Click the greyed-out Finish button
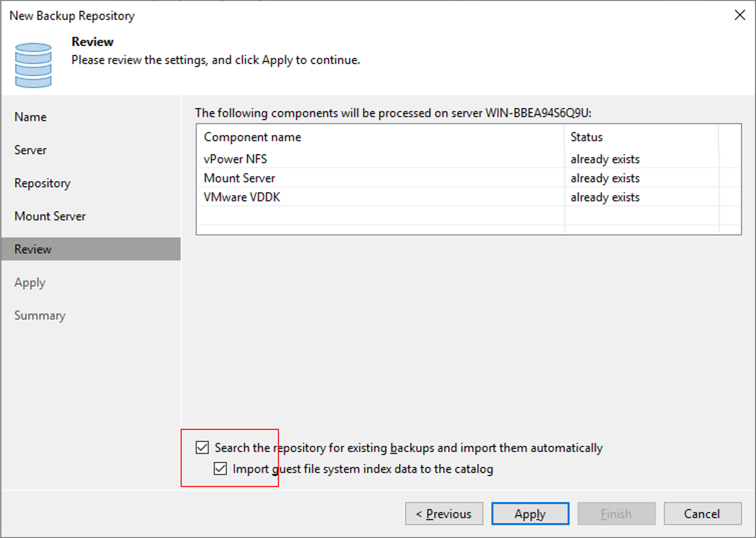The height and width of the screenshot is (538, 756). 616,514
